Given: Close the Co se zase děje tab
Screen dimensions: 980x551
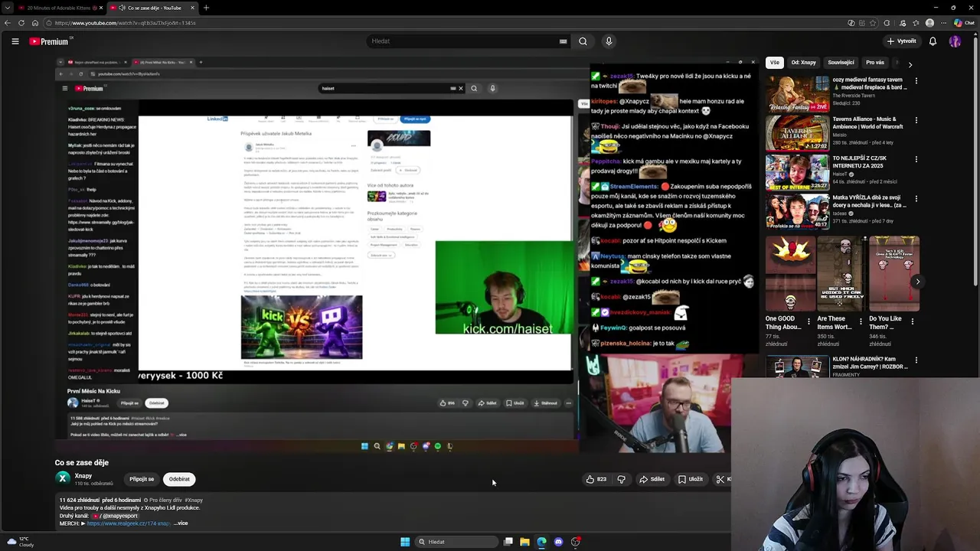Looking at the screenshot, I should click(x=192, y=8).
